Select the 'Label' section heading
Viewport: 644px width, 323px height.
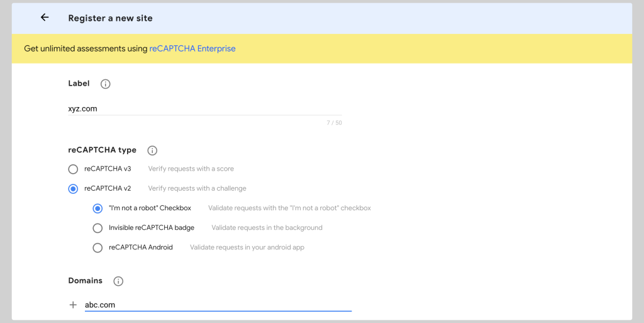pyautogui.click(x=79, y=83)
